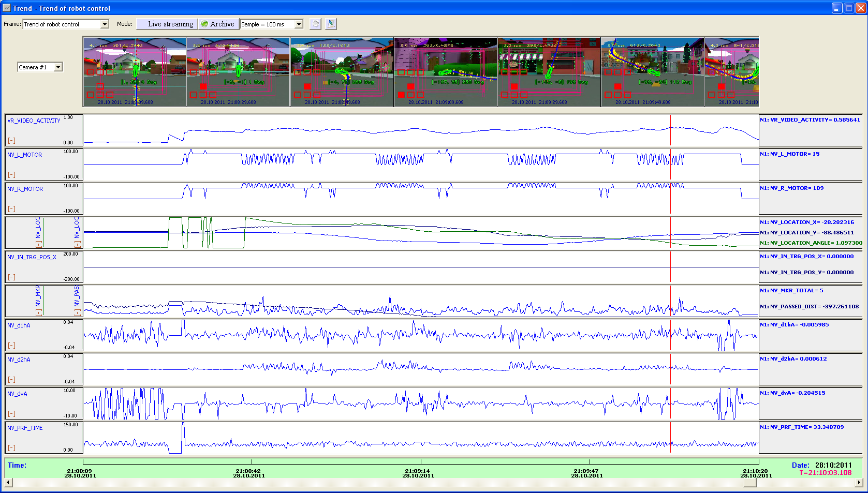This screenshot has height=493, width=868.
Task: Toggle the NV_L_MOTOR [-] marker
Action: 11,175
